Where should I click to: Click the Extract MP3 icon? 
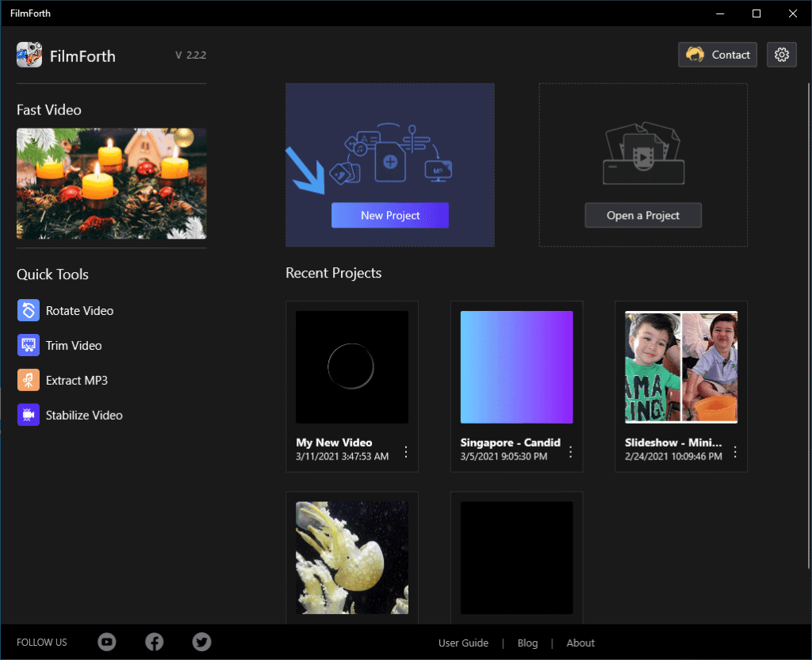tap(28, 380)
